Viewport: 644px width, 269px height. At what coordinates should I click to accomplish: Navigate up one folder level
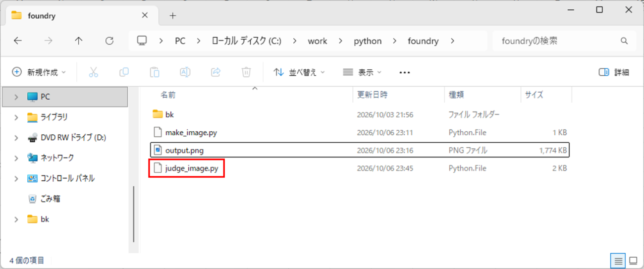[x=79, y=41]
